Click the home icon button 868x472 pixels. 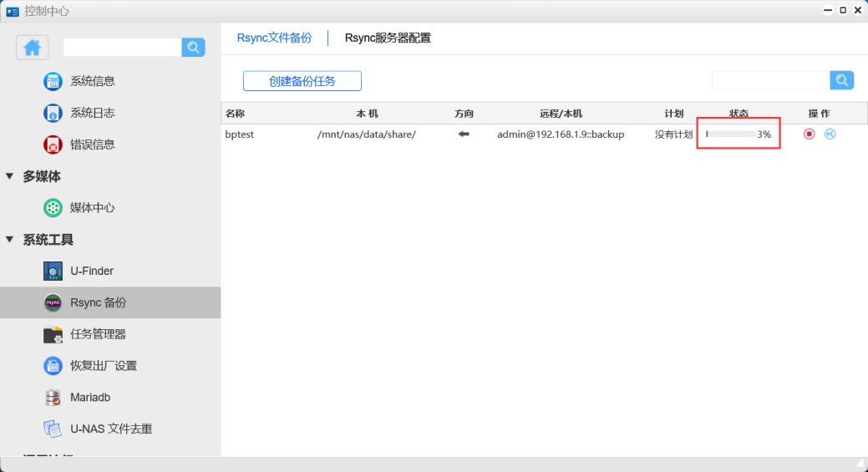pyautogui.click(x=32, y=48)
